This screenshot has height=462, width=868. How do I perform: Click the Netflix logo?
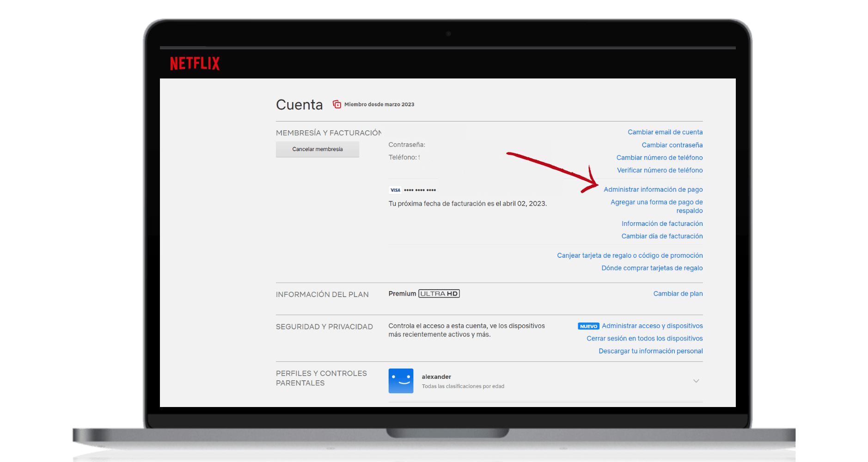pyautogui.click(x=195, y=63)
